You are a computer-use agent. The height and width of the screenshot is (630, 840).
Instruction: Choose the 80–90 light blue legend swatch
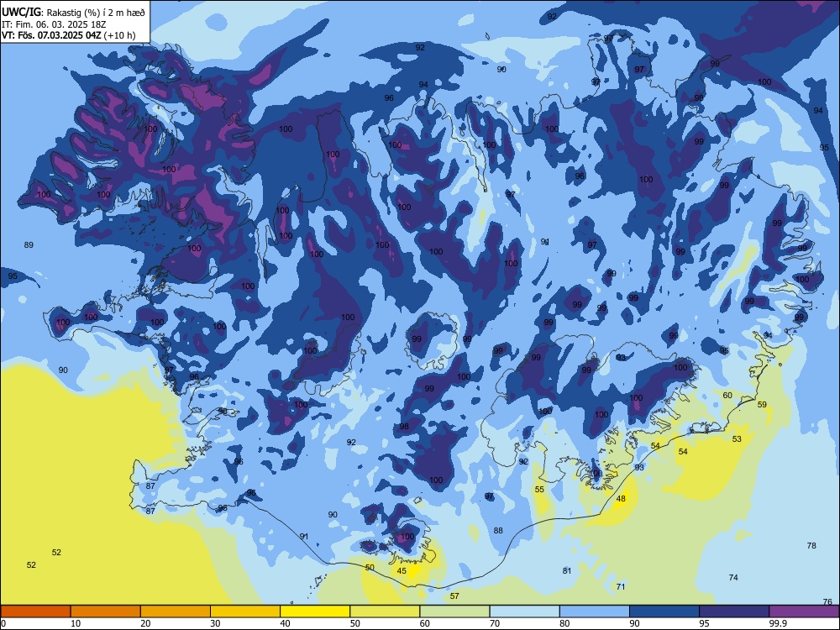tap(595, 612)
